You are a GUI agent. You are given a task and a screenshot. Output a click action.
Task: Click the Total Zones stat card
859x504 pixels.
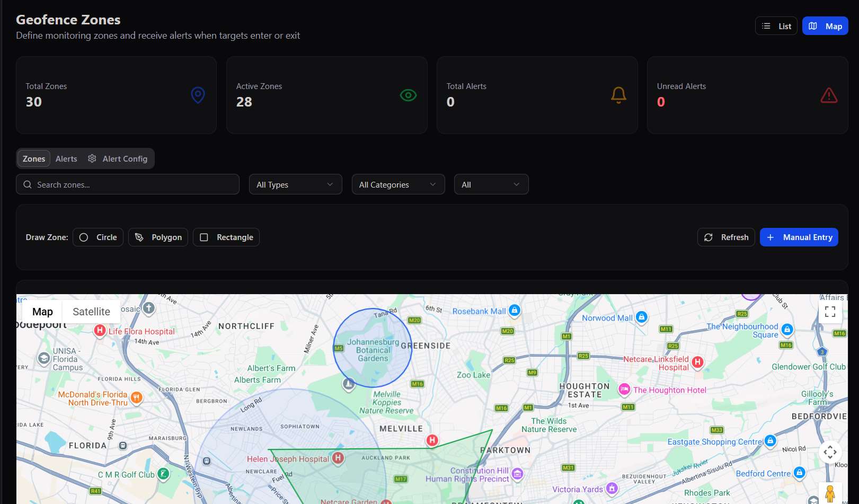coord(116,95)
